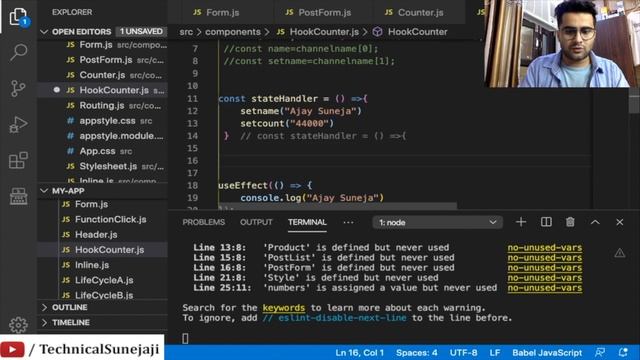Click no-unused-vars link for 'Style' line
The width and height of the screenshot is (640, 360).
click(x=545, y=278)
